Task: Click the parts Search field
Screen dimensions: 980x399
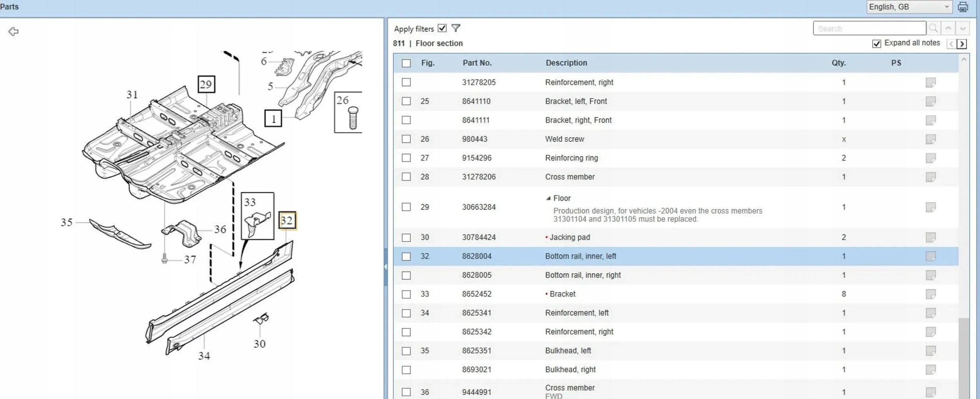Action: click(x=869, y=29)
